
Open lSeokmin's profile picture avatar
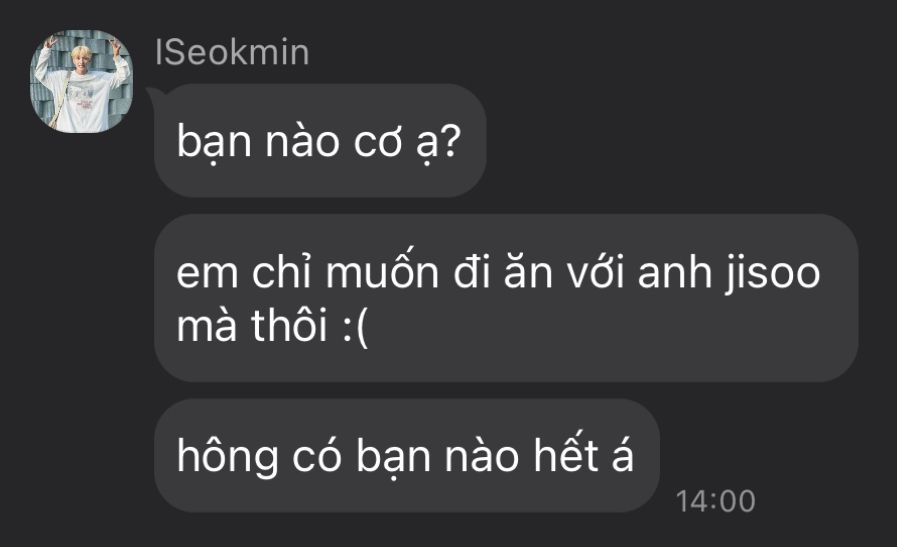[x=81, y=81]
